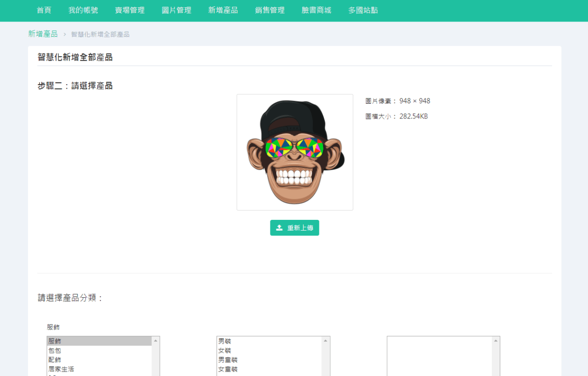Open the 我的帳號 menu

pos(82,10)
